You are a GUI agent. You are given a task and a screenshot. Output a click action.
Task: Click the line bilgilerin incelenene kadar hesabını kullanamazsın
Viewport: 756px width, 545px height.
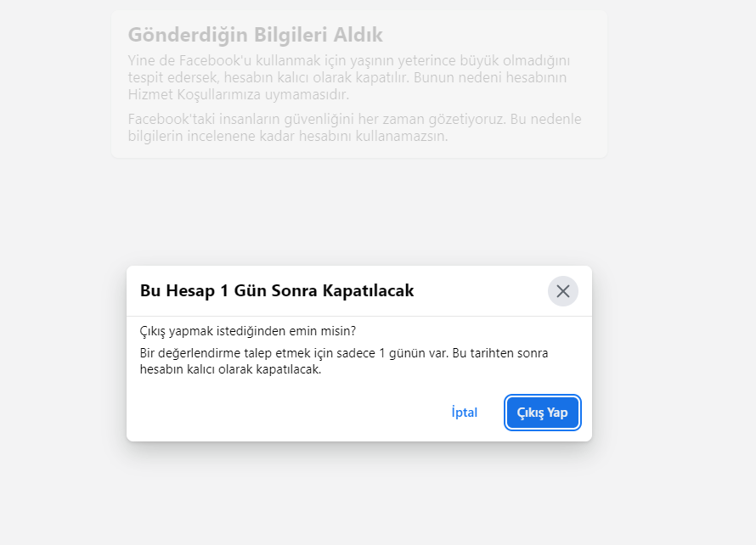point(288,136)
